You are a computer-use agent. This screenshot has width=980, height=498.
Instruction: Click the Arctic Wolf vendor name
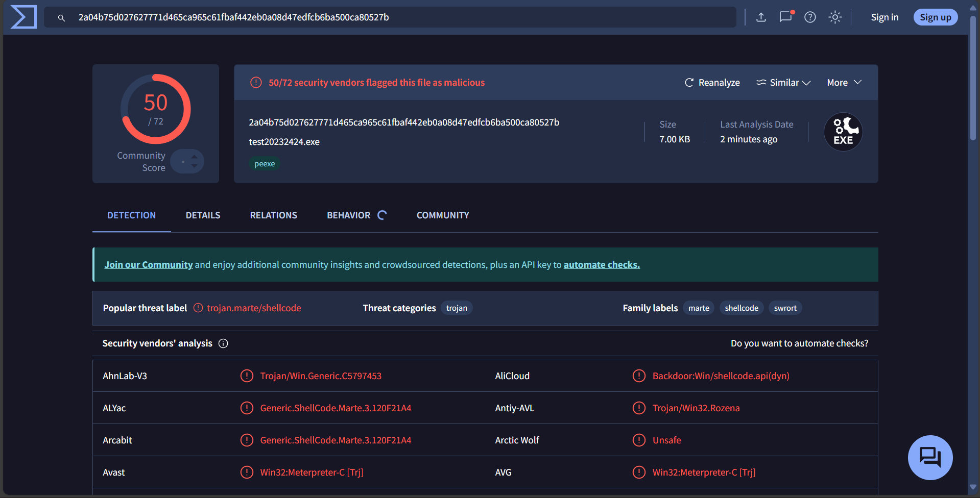pos(517,440)
